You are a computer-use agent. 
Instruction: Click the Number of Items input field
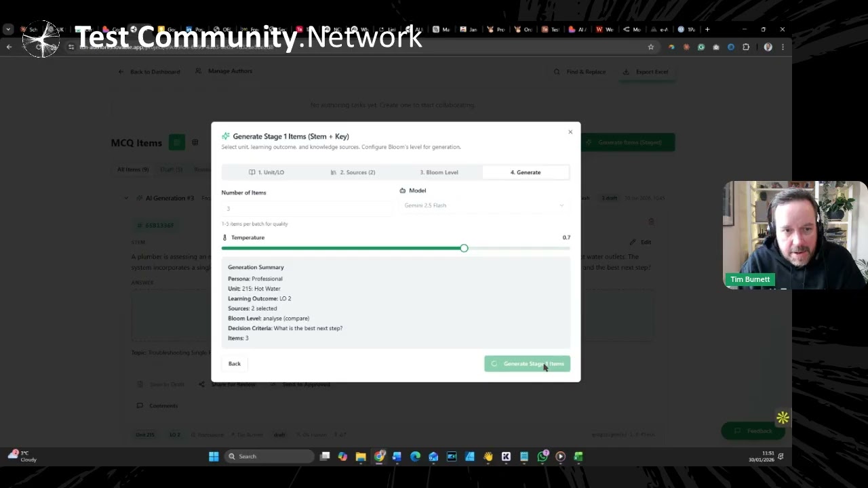[307, 209]
